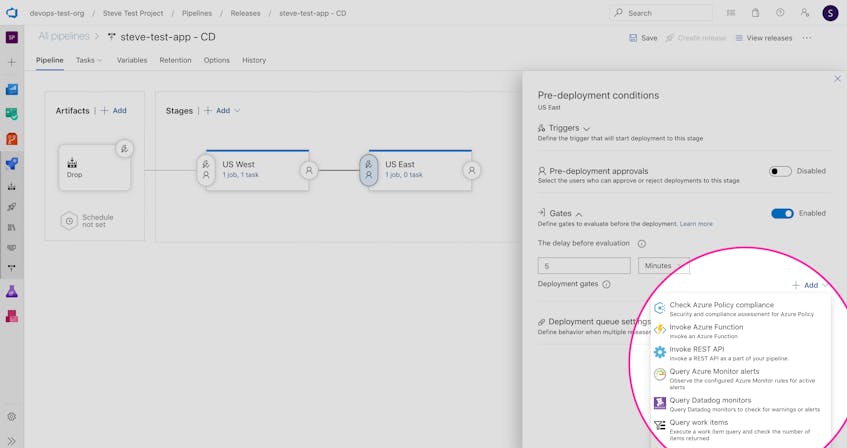
Task: Click the Search box in header
Action: point(661,13)
